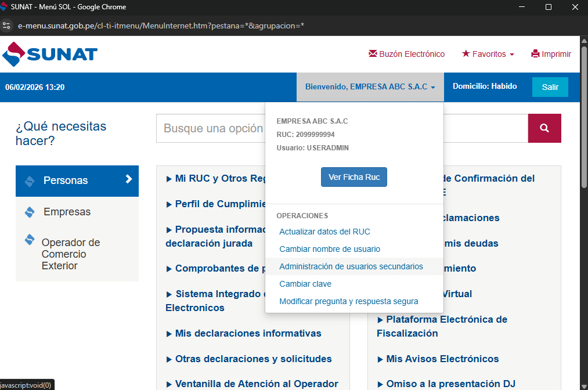Open the Buzón Electrónico link
Viewport: 588px width, 390px height.
[406, 54]
